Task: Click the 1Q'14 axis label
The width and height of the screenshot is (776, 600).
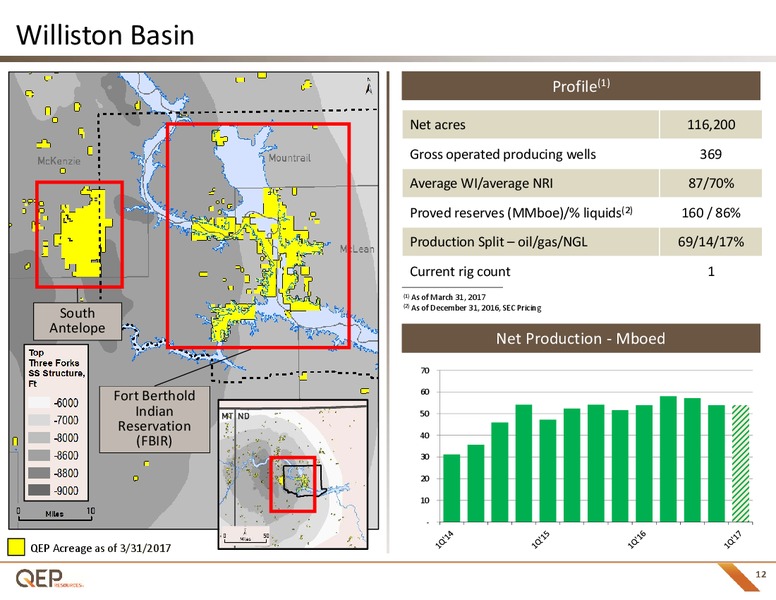Action: pos(444,539)
